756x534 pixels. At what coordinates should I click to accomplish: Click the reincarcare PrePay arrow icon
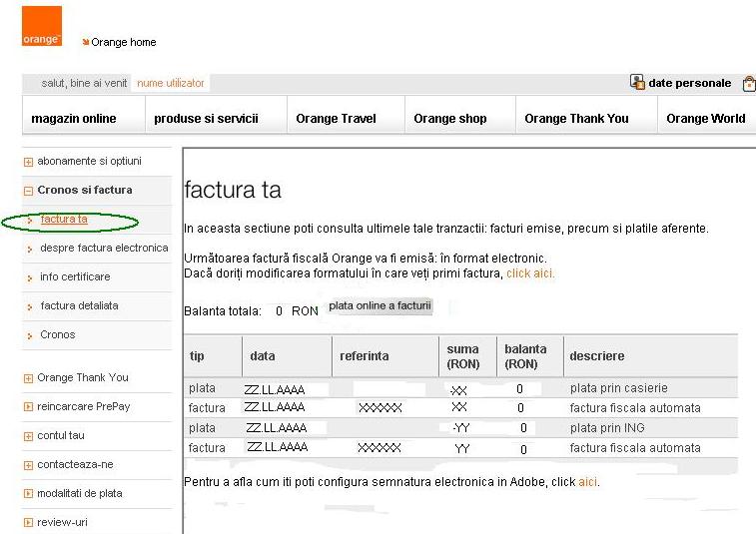(x=28, y=407)
